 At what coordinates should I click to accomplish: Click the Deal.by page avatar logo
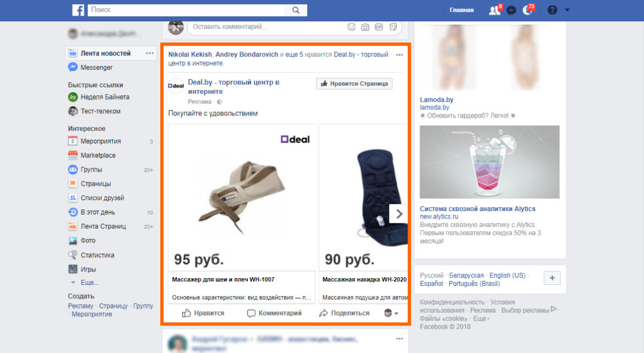click(176, 86)
